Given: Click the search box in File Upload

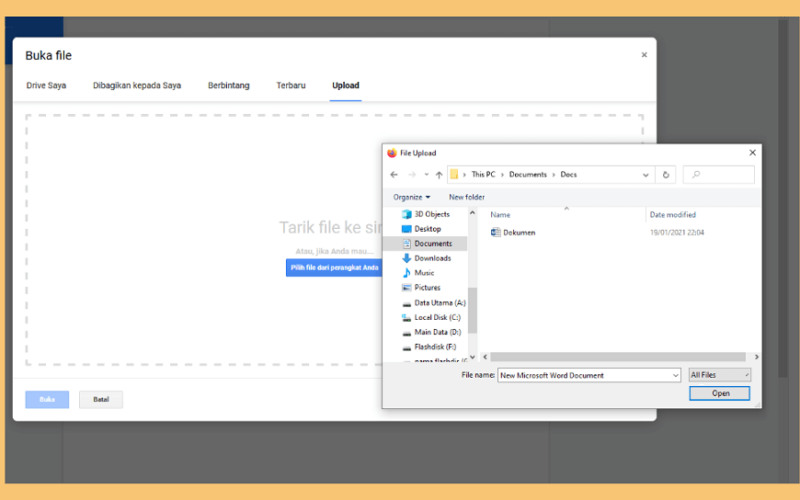Looking at the screenshot, I should point(718,174).
